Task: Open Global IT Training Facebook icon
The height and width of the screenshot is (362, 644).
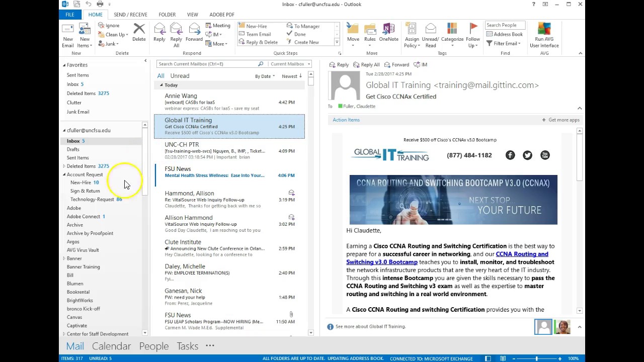Action: point(510,155)
